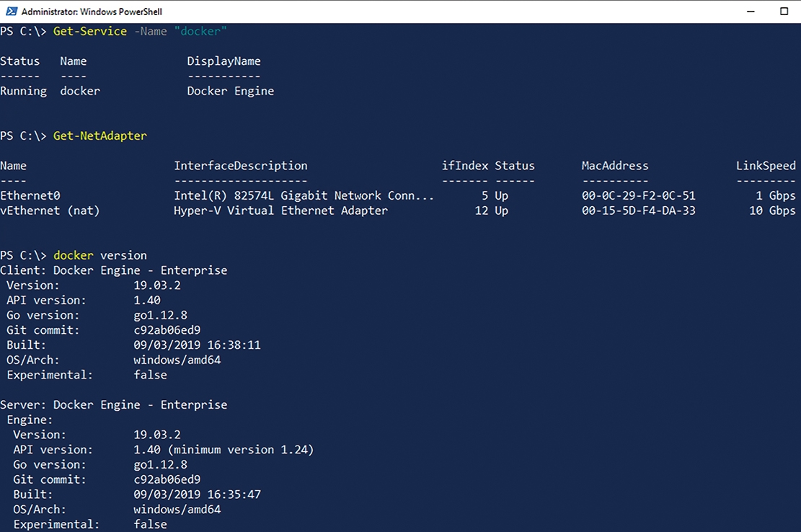Click the 'Engine:' label
Viewport: 801px width, 532px height.
tap(30, 420)
